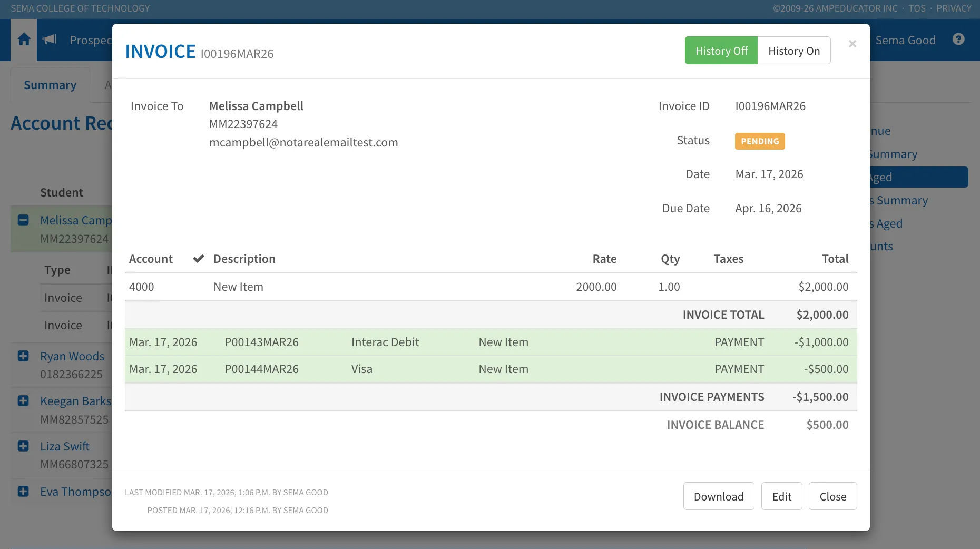Click the checkmark column header icon
The width and height of the screenshot is (980, 549).
point(198,259)
